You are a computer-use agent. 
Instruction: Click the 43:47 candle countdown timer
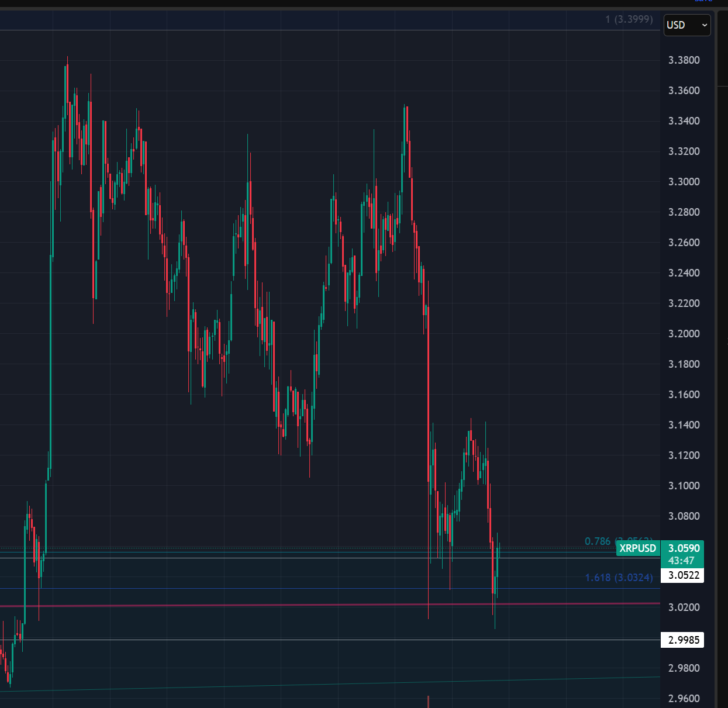[x=681, y=561]
